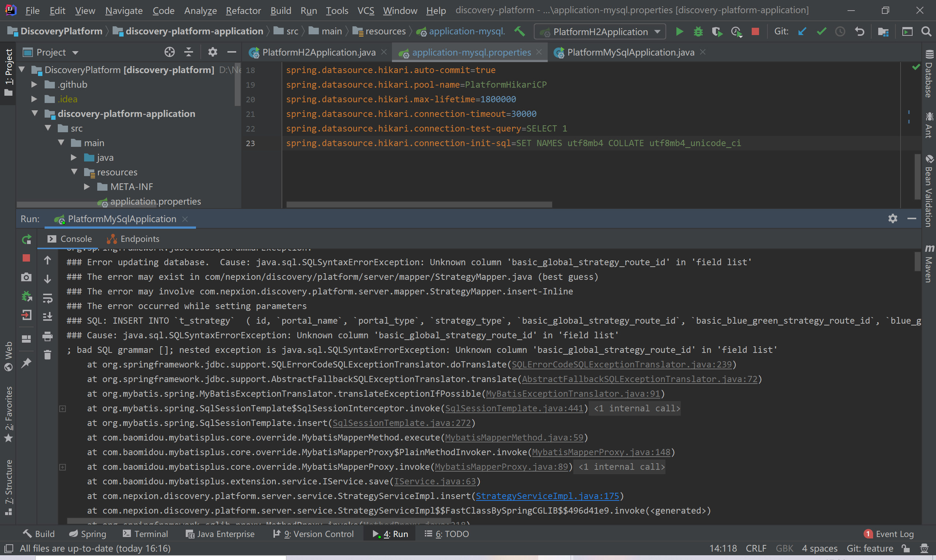
Task: Switch to the Endpoints tab
Action: pos(139,239)
